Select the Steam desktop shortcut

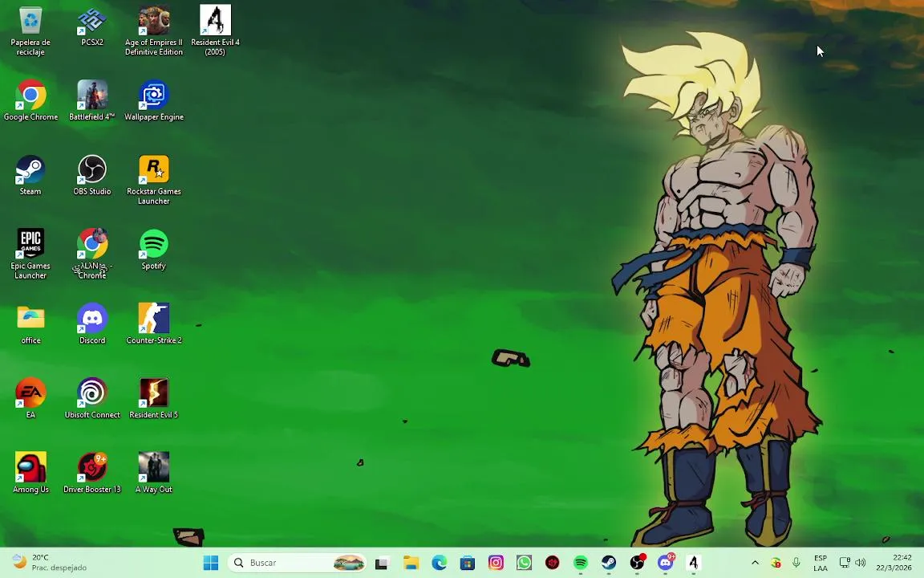tap(30, 174)
